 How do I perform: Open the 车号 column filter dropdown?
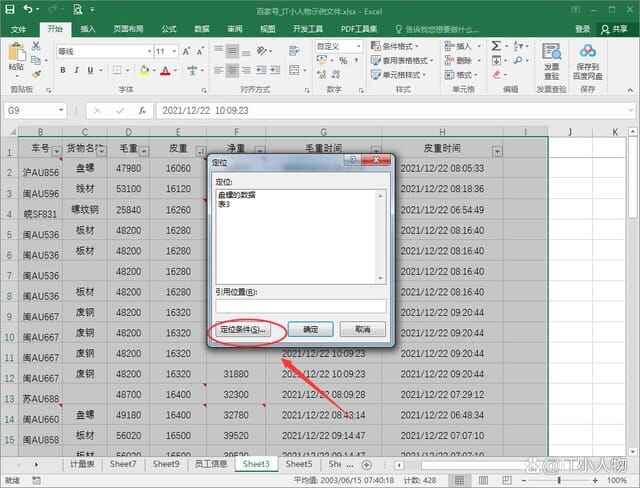[54, 151]
